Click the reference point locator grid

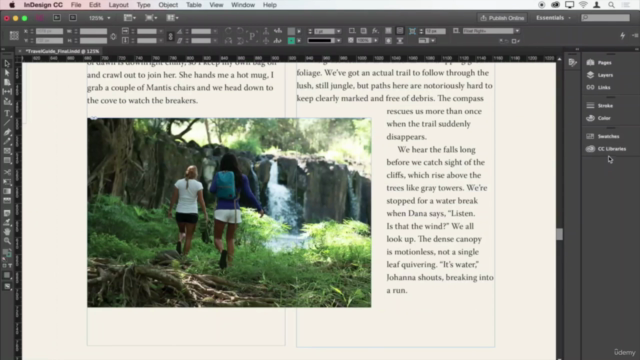pyautogui.click(x=14, y=36)
